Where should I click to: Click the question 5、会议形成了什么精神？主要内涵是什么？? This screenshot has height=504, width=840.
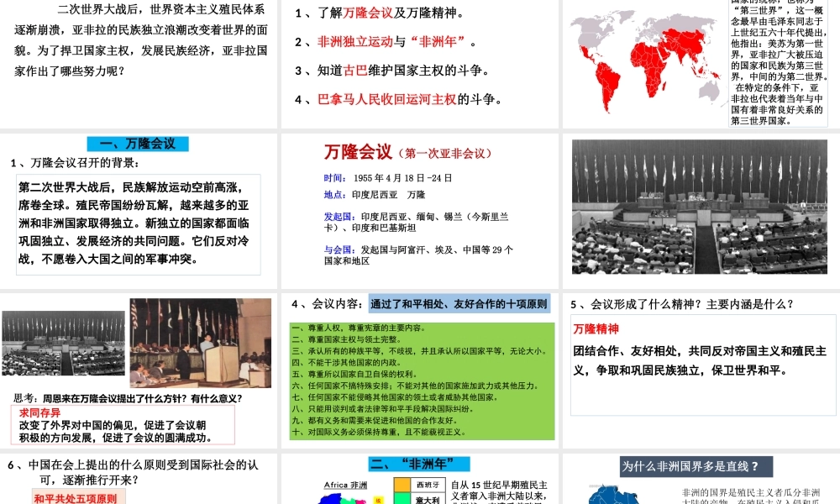[x=681, y=304]
